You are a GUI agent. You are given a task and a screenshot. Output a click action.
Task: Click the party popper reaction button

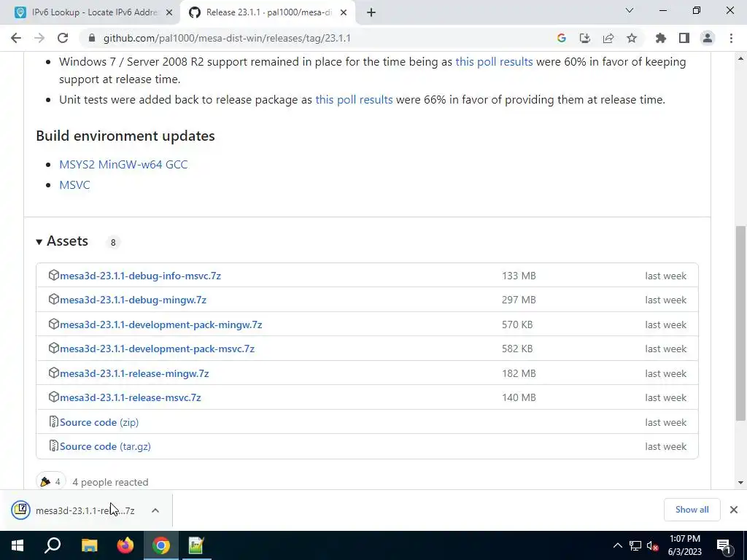tap(50, 481)
